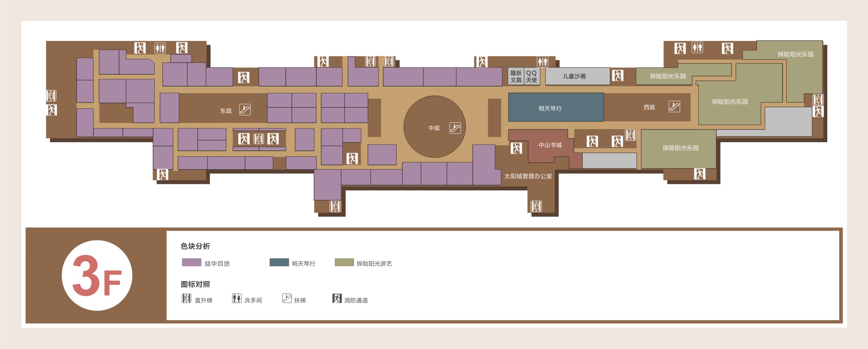Click the blue-gray 明天琴行 legend swatch

coord(279,262)
